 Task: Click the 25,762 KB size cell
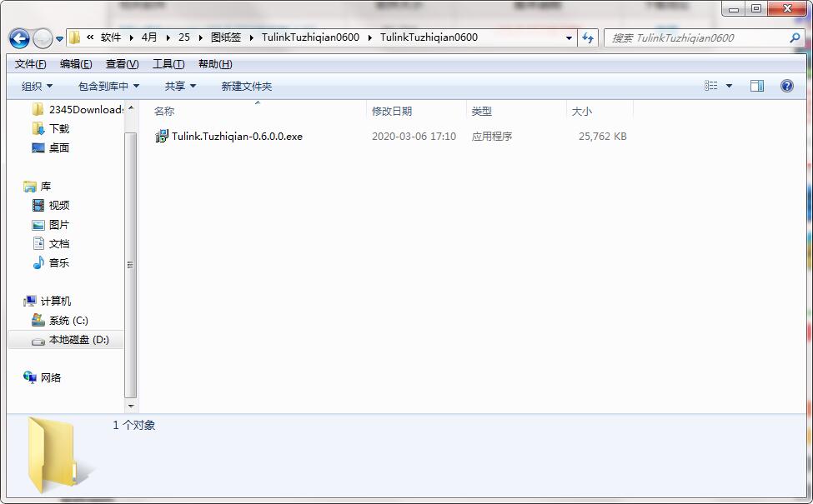(x=603, y=137)
